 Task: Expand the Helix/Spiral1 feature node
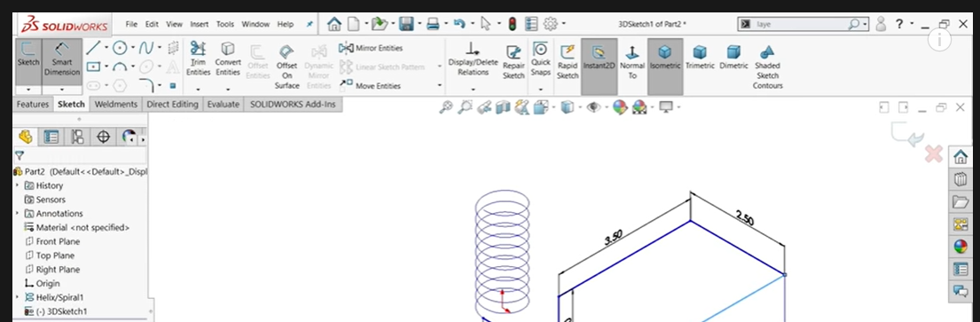click(18, 298)
